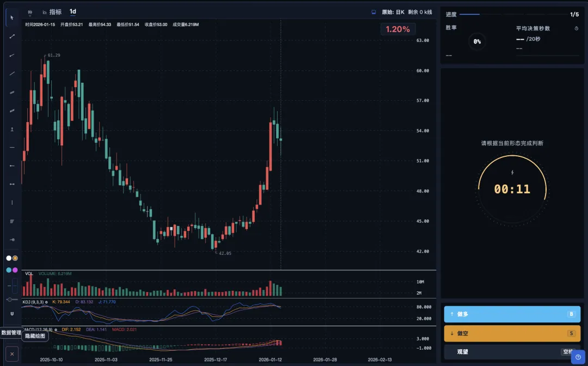
Task: Pick the magenta drawing color swatch
Action: [15, 270]
